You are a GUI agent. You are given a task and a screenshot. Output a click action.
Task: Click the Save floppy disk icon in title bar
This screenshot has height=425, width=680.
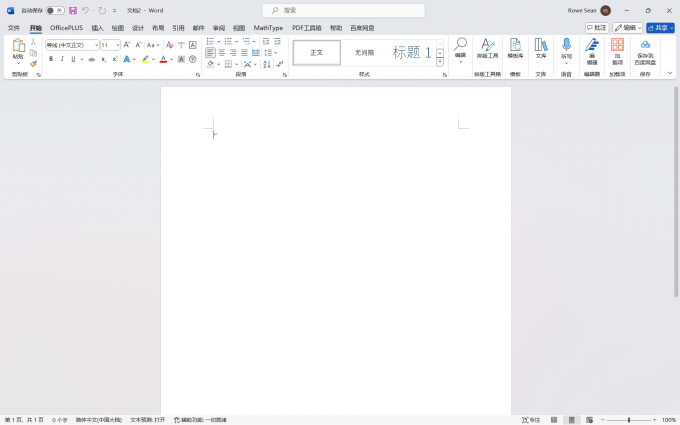pos(73,10)
